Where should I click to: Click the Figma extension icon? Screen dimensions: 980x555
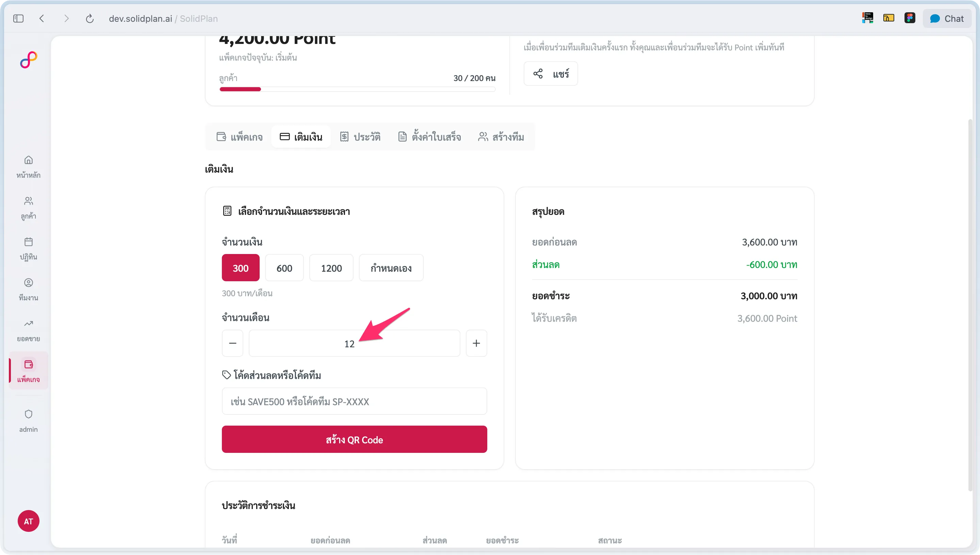(x=910, y=18)
